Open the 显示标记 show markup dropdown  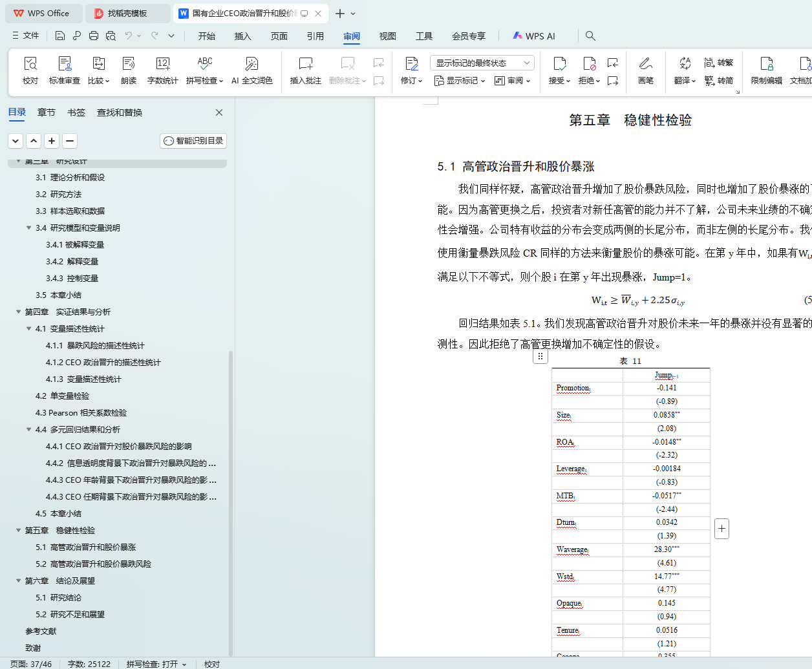point(459,81)
